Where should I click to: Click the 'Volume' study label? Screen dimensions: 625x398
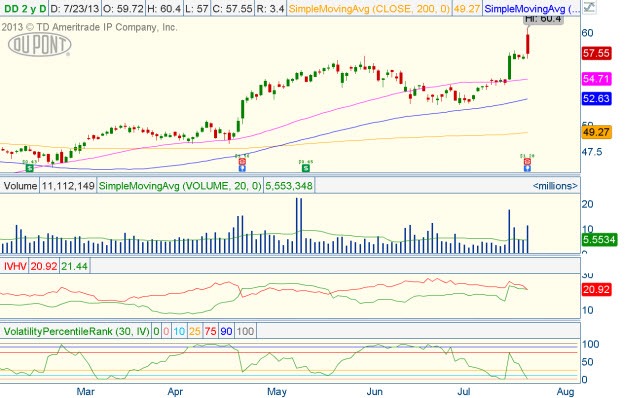tap(20, 186)
